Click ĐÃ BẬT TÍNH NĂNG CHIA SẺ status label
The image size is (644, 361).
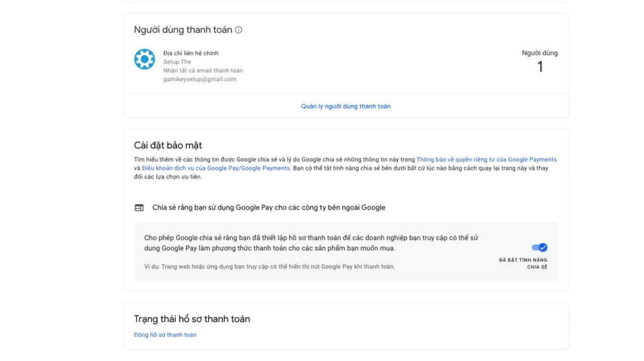point(523,264)
